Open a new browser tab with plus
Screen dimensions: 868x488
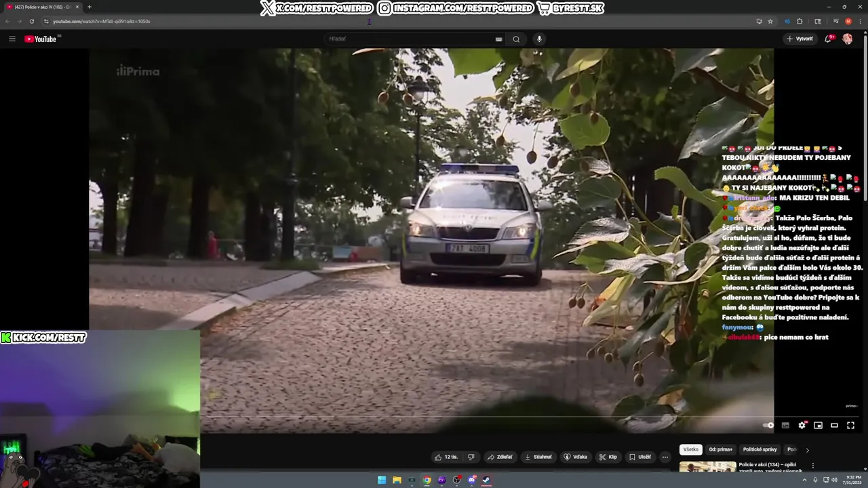coord(89,7)
